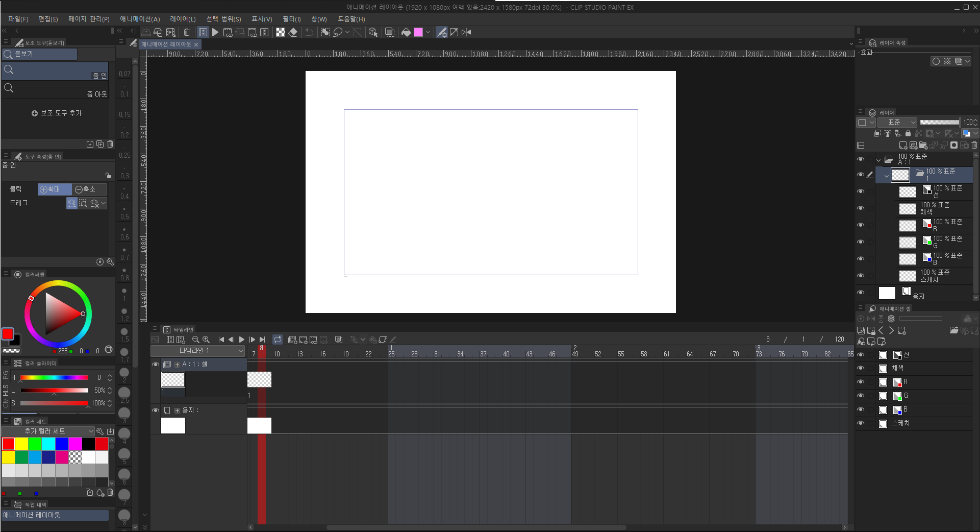The height and width of the screenshot is (532, 980).
Task: Click the fill bucket icon in command bar
Action: click(x=406, y=32)
